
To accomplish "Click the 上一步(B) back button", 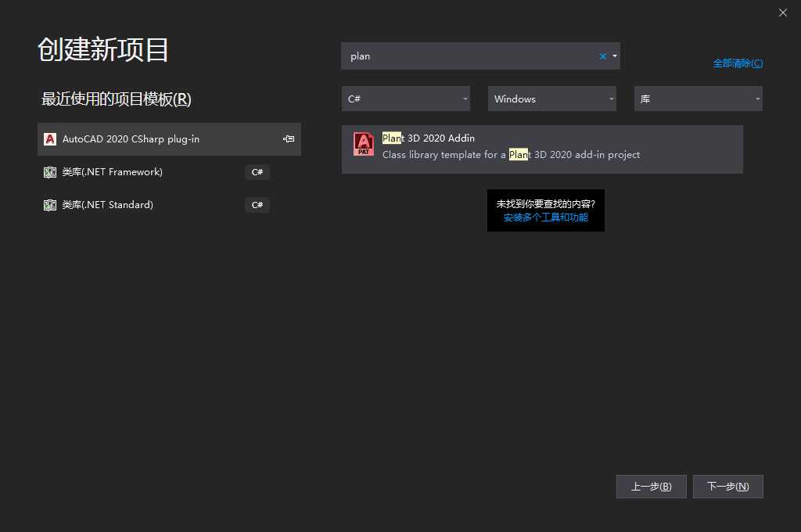I will tap(652, 487).
